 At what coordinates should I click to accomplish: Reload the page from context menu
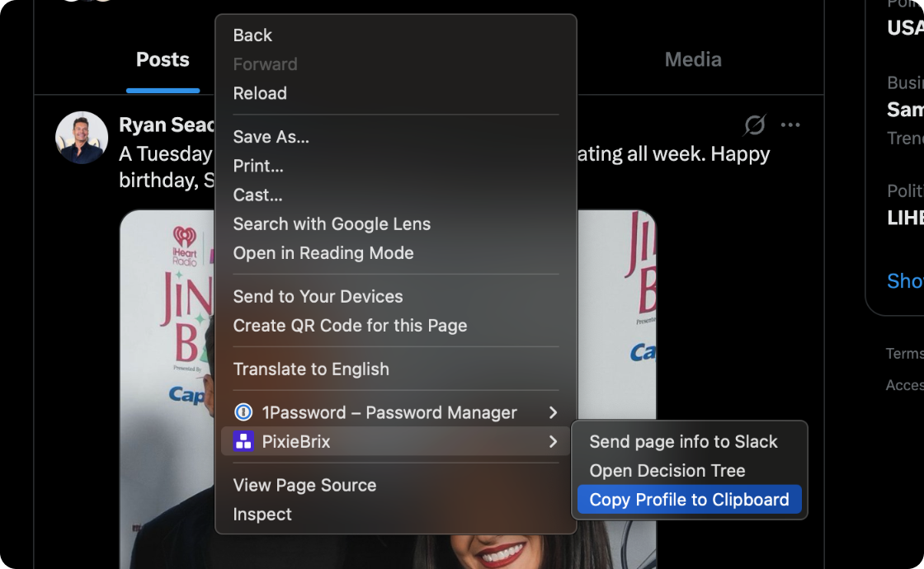click(x=260, y=93)
